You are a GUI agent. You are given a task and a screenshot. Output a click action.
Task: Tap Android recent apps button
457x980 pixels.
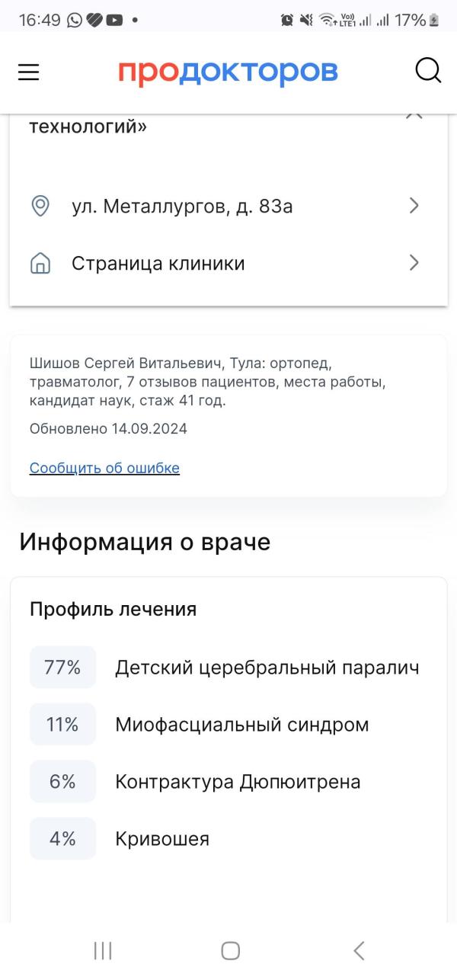coord(102,950)
